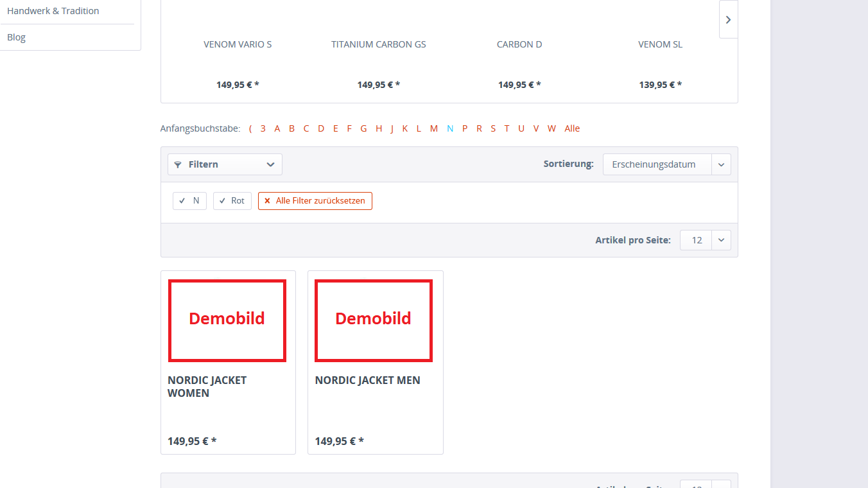
Task: Remove the N filter tag
Action: 189,200
